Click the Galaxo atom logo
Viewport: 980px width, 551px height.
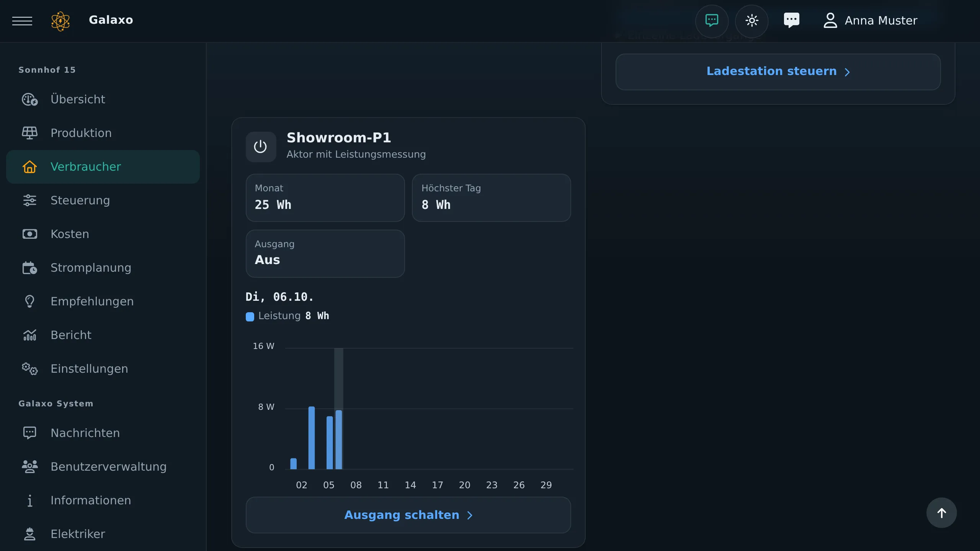60,21
